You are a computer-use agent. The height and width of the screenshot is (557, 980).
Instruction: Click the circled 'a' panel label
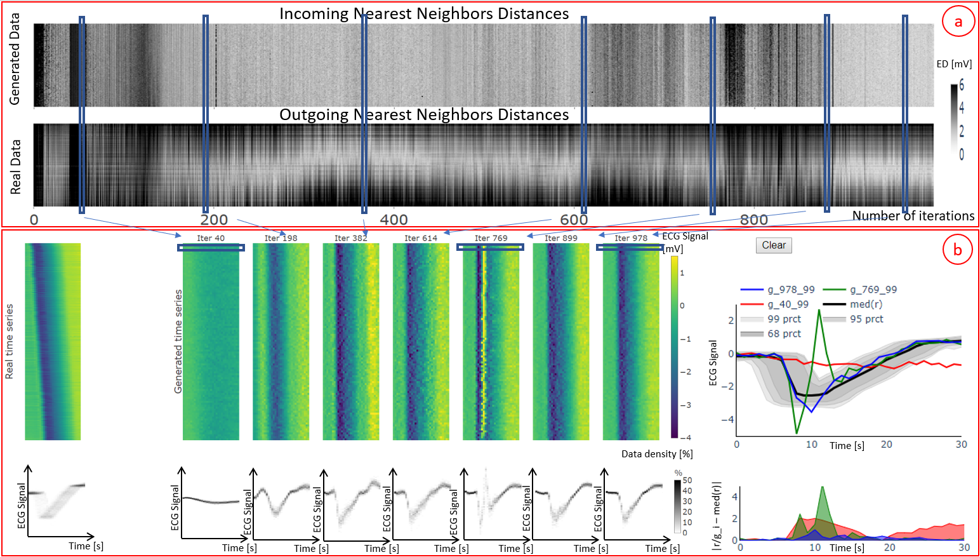point(958,22)
